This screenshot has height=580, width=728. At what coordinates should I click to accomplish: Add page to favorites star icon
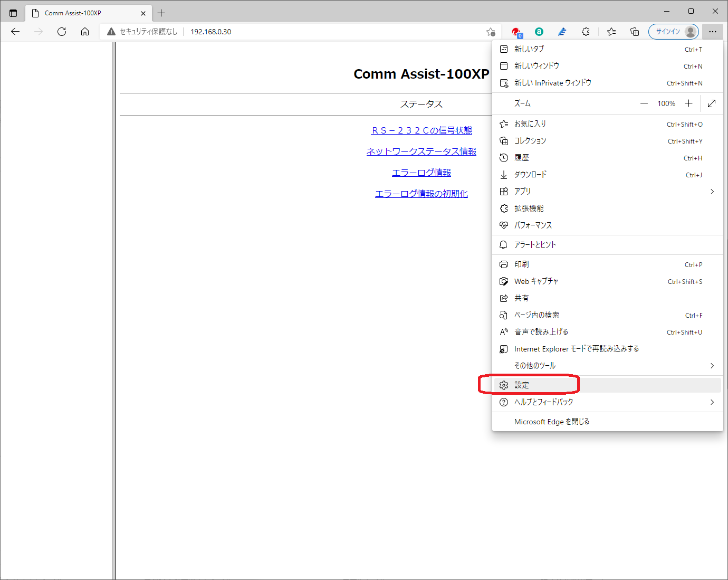491,32
